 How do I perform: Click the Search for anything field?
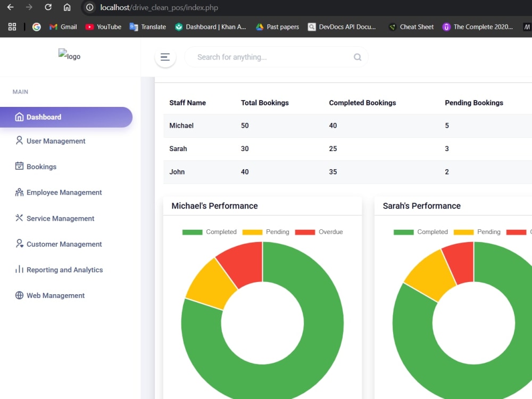coord(276,57)
